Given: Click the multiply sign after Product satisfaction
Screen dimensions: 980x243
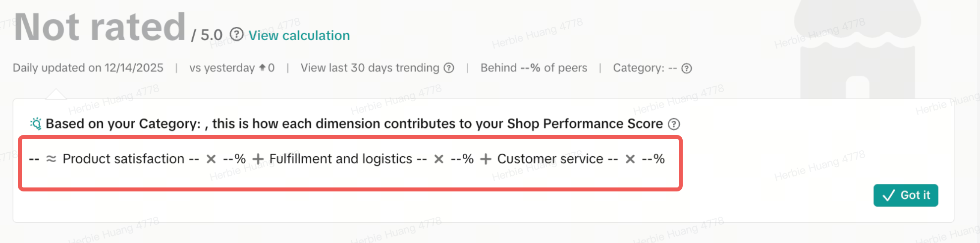Looking at the screenshot, I should click(x=211, y=159).
